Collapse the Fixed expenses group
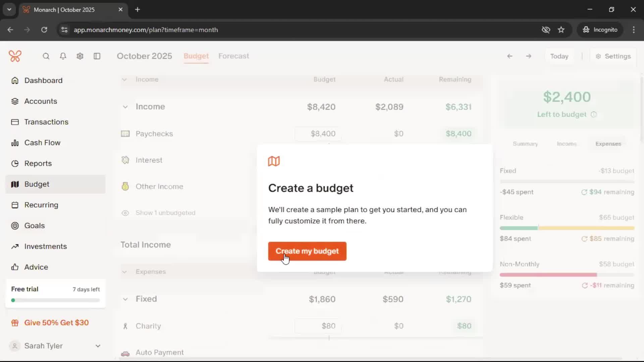Image resolution: width=644 pixels, height=362 pixels. click(x=125, y=299)
